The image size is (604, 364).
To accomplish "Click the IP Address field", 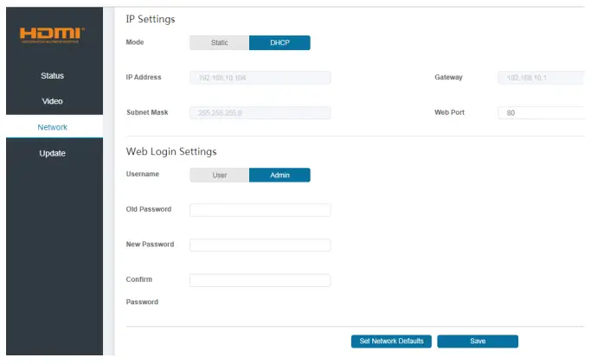I will pyautogui.click(x=260, y=78).
